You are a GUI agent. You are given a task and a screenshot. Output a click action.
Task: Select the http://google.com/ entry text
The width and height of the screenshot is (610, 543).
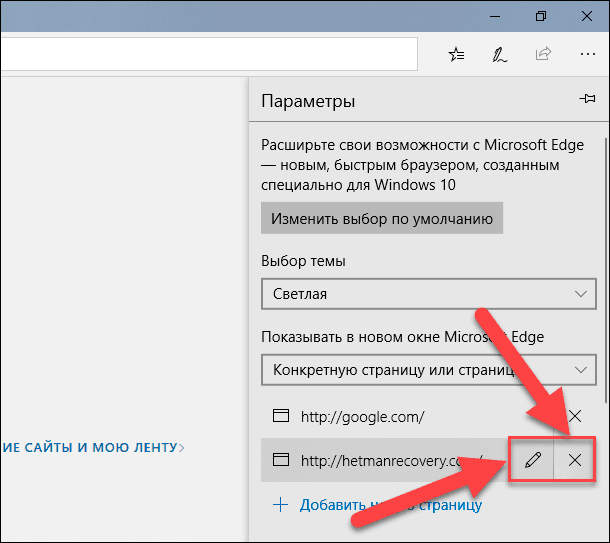pos(363,417)
